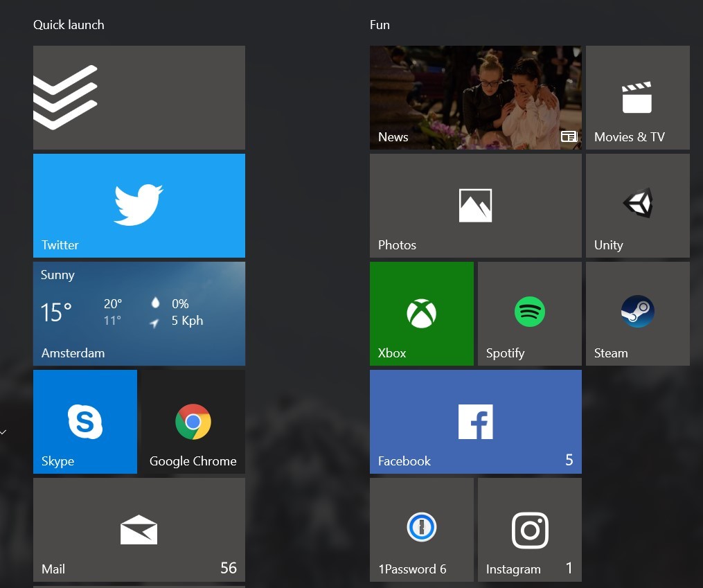703x588 pixels.
Task: Open the Movies & TV app
Action: [x=637, y=98]
